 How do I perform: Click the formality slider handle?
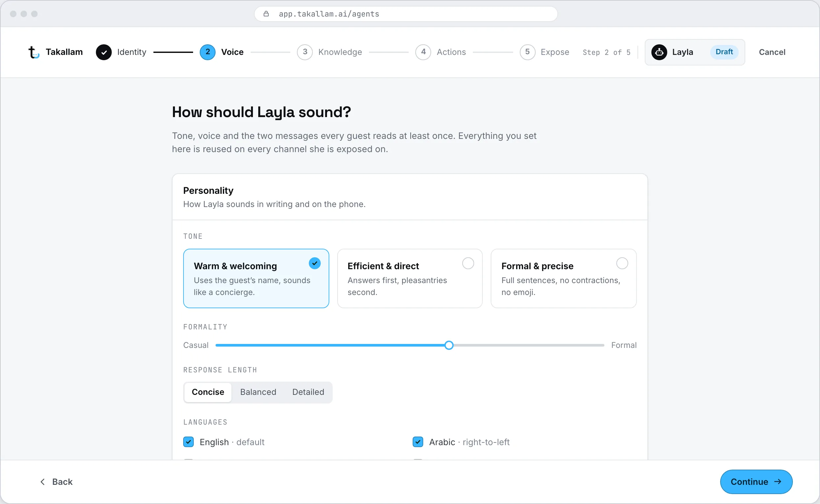[x=449, y=345]
